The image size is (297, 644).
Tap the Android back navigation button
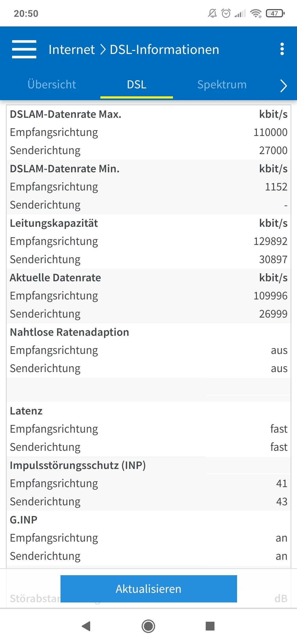tap(86, 626)
